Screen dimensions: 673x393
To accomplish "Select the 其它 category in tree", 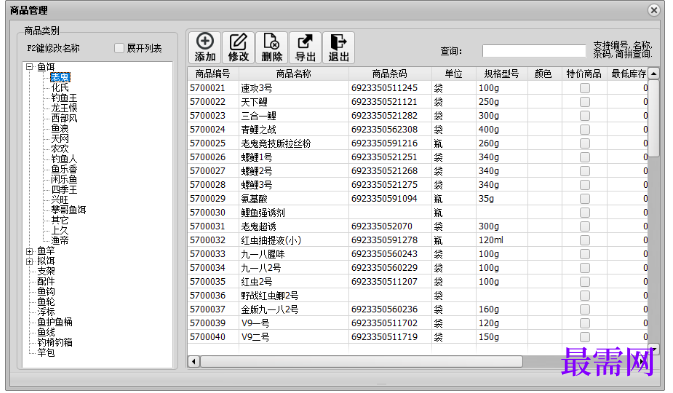I will [60, 220].
